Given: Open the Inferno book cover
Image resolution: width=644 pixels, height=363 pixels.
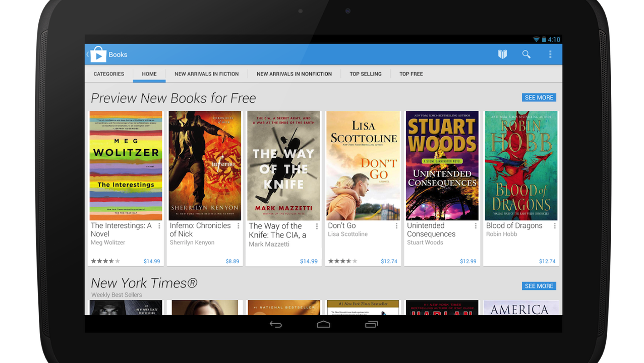Looking at the screenshot, I should (205, 165).
